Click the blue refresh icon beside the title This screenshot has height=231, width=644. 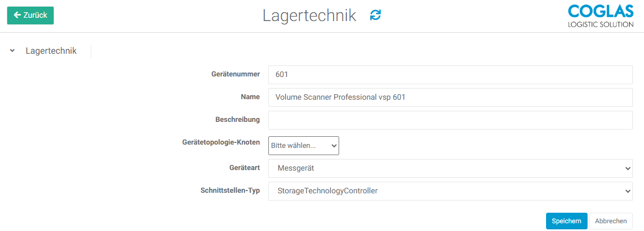point(376,16)
